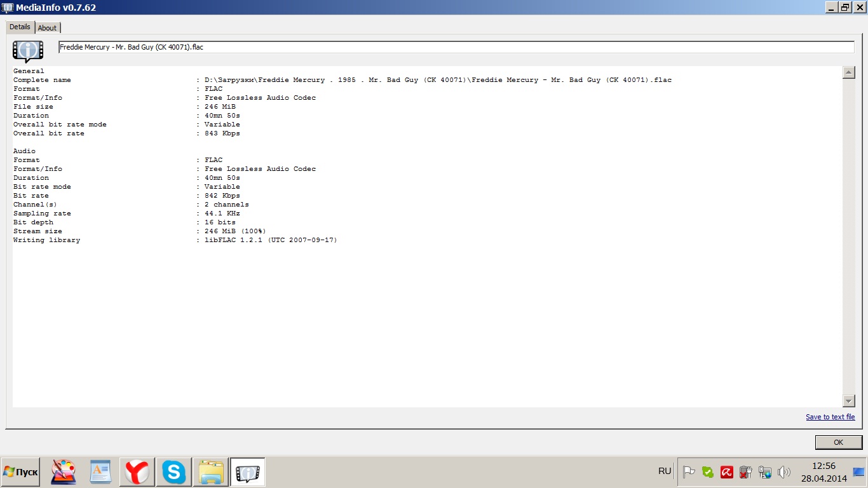Click the "44.1 KHz" value

click(222, 213)
